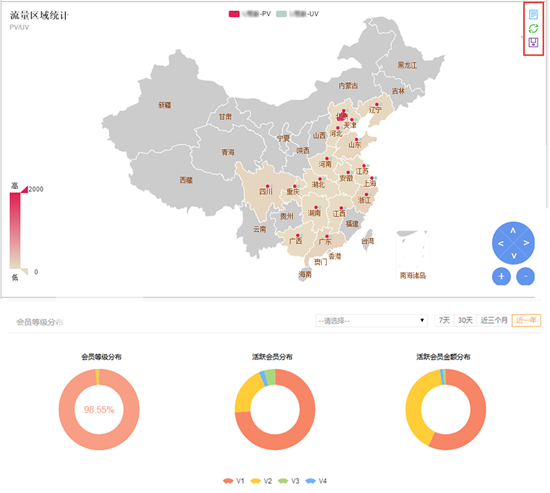
Task: Select 近一年 range button
Action: [x=526, y=320]
